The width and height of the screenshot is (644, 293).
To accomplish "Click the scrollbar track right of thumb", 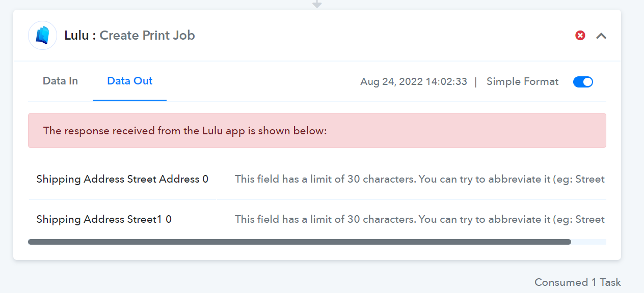I will (x=588, y=242).
